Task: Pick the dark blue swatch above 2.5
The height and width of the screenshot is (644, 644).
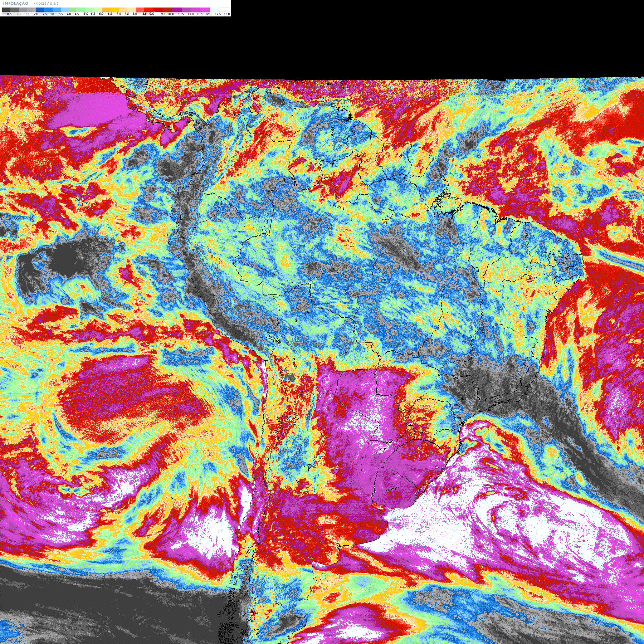Action: click(x=40, y=10)
